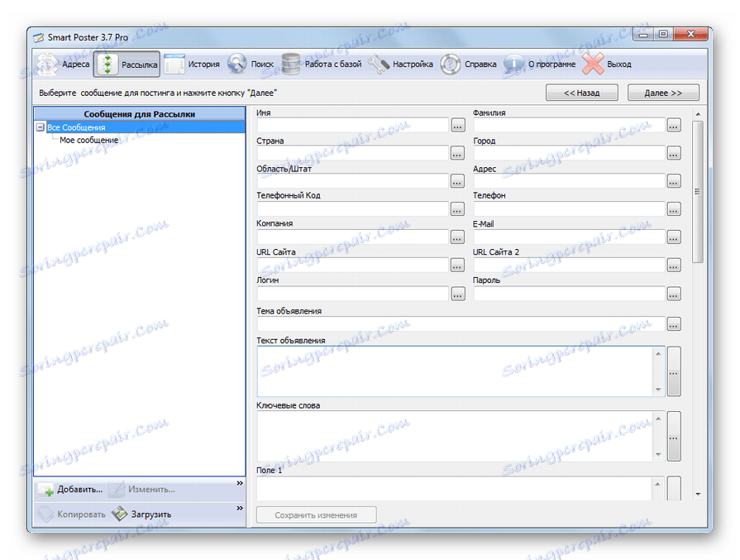Click into the Пароль input field
The image size is (740, 560).
(569, 293)
